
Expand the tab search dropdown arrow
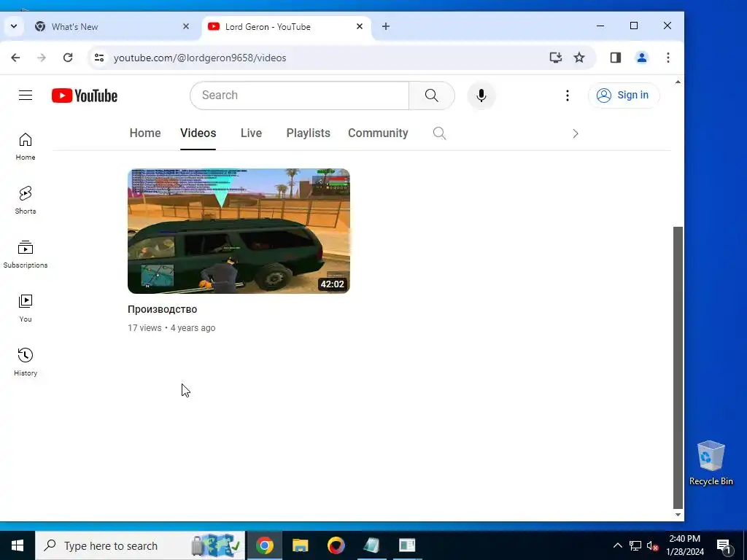(14, 27)
